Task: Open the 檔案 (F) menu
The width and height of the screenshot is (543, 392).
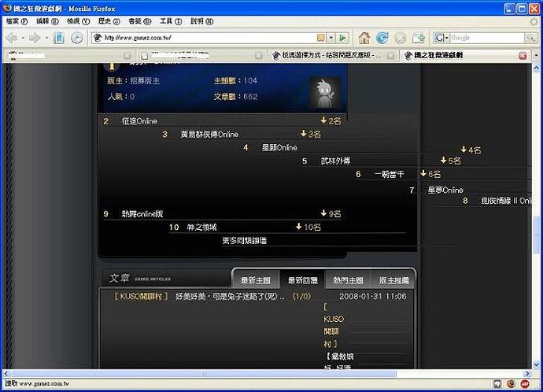Action: point(17,21)
